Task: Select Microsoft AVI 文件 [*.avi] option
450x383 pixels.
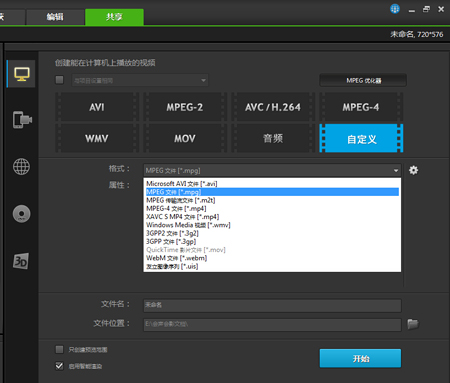Action: 272,184
